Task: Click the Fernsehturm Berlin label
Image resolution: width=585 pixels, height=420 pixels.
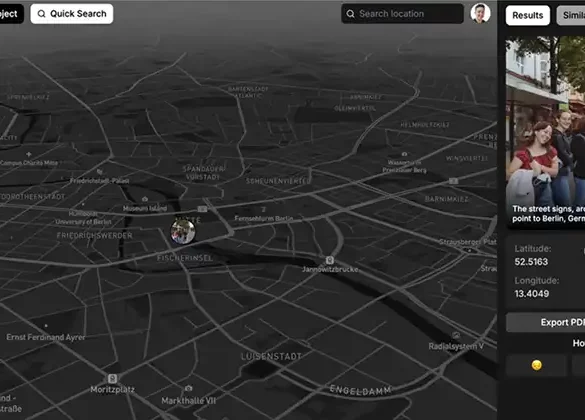Action: point(264,218)
